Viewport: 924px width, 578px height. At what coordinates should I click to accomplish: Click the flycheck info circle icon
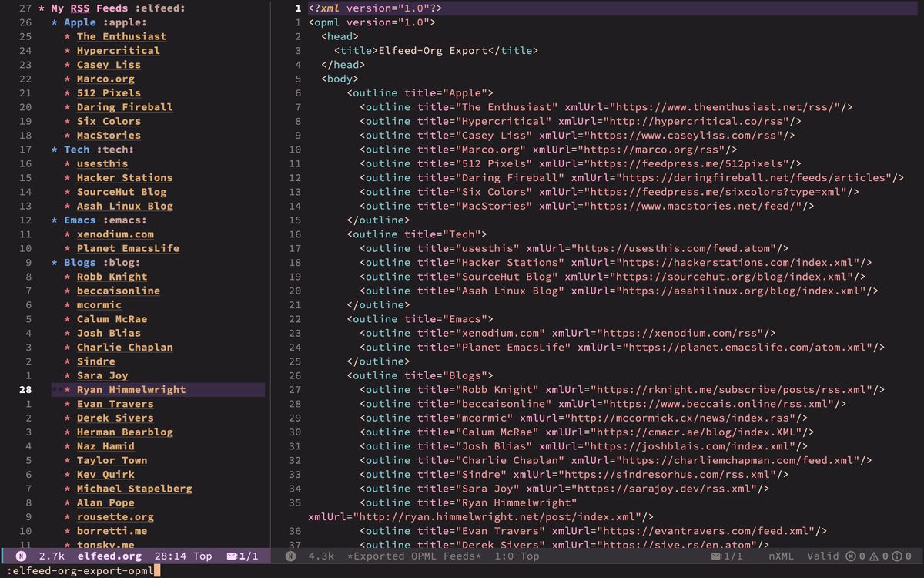pos(898,556)
